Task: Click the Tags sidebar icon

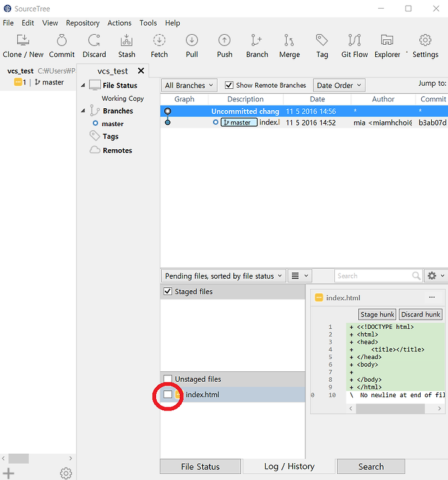Action: [95, 136]
